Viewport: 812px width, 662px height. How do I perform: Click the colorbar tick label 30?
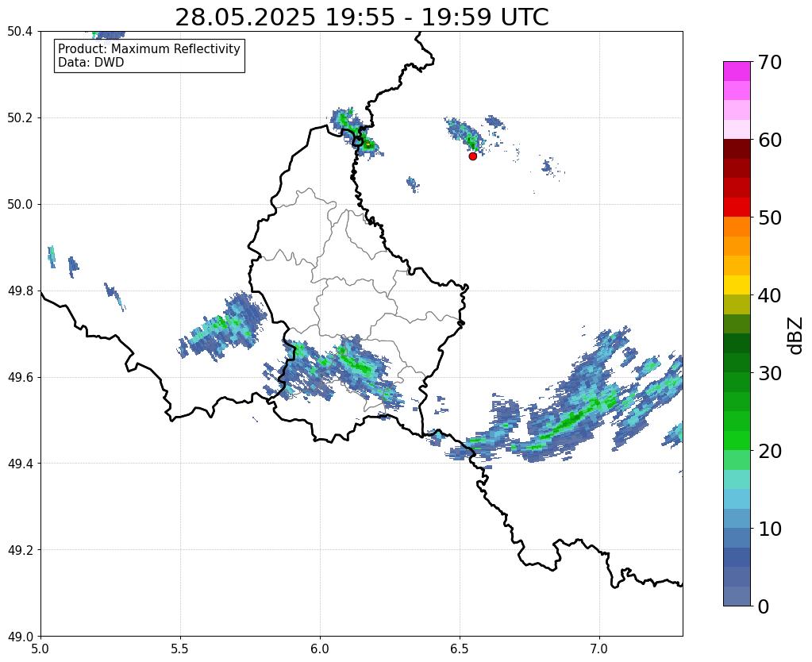(770, 373)
